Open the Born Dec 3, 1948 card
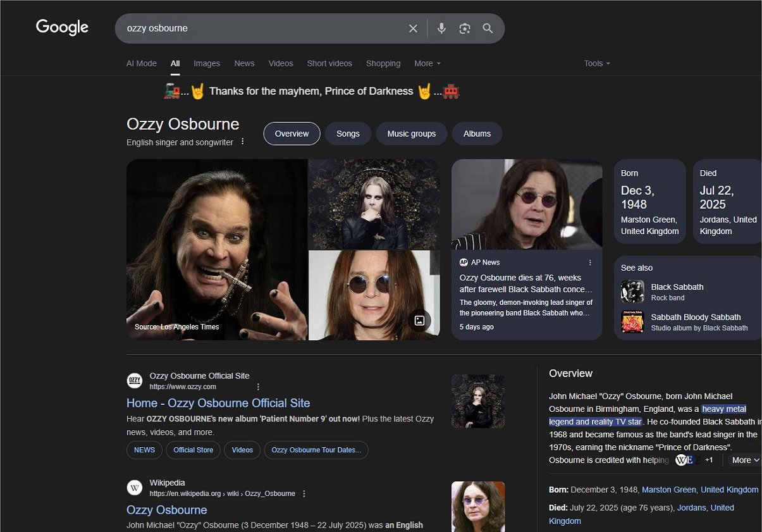762x532 pixels. (650, 202)
